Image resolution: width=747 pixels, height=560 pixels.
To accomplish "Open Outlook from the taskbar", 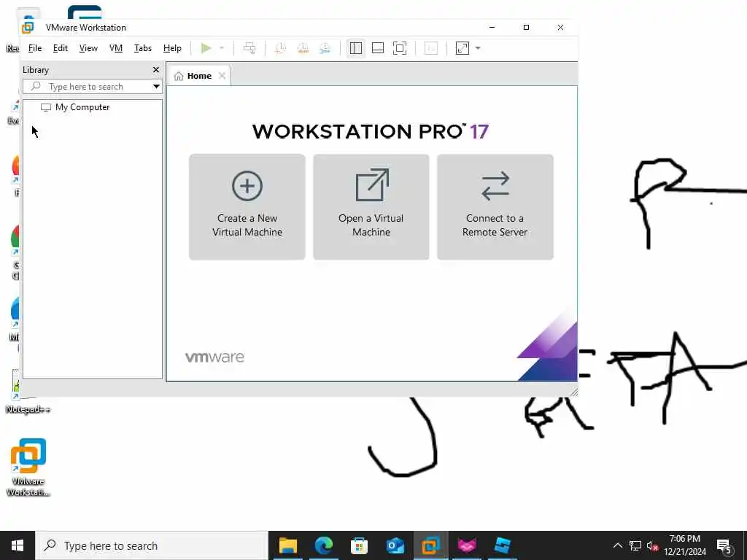I will pyautogui.click(x=395, y=545).
